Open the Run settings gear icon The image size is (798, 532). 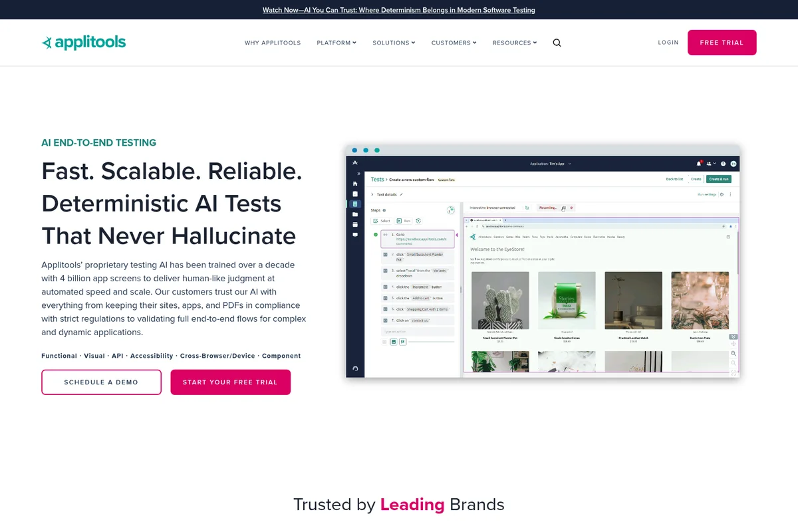coord(722,194)
